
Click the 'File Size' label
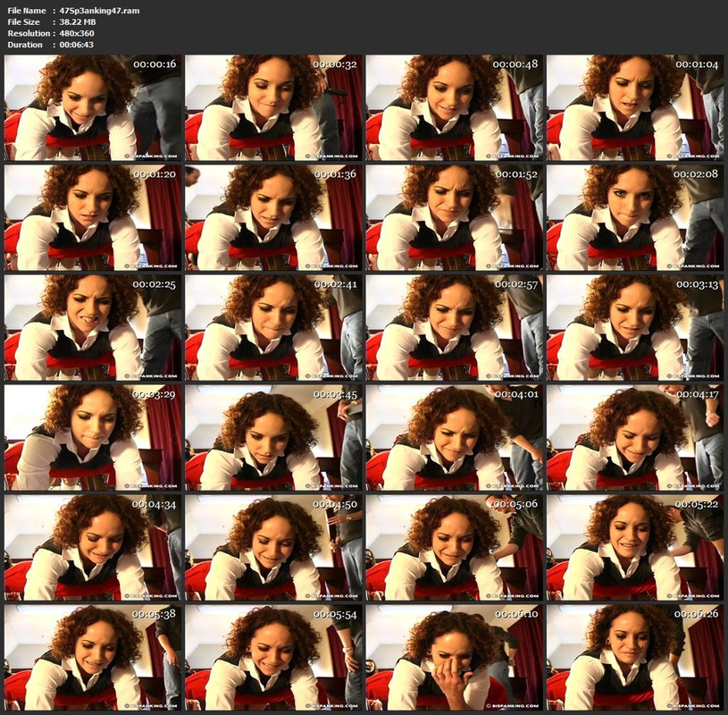tap(24, 21)
